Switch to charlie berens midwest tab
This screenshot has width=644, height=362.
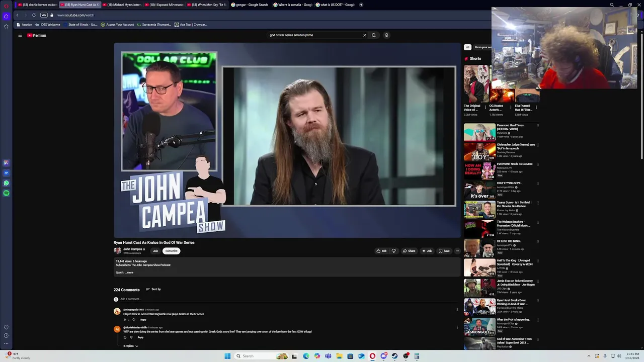coord(37,5)
